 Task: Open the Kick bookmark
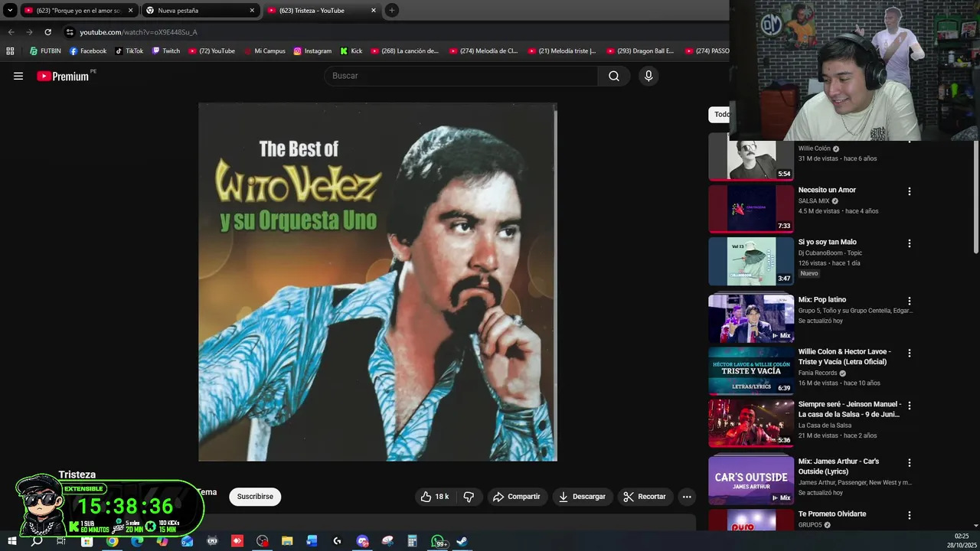(x=351, y=51)
